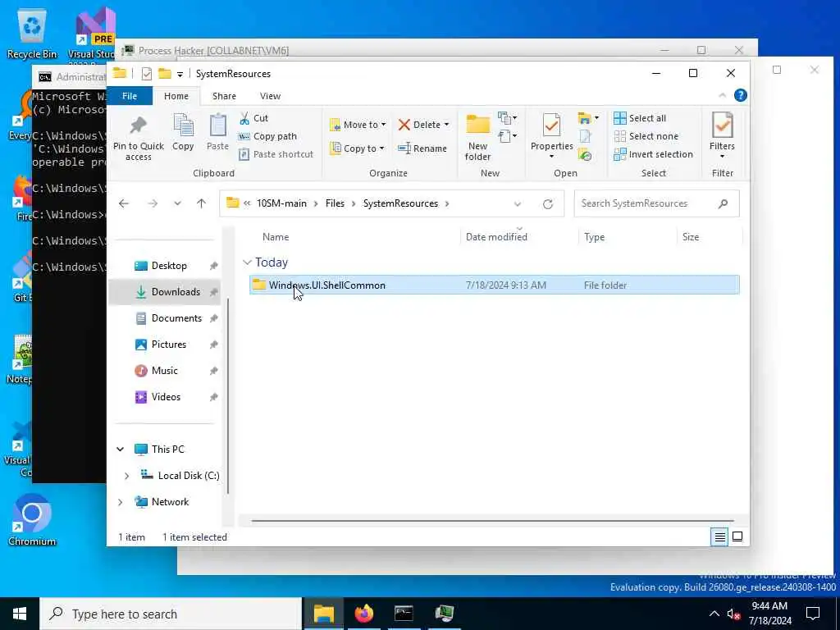The height and width of the screenshot is (630, 840).
Task: Click the Search SystemResources field
Action: click(x=656, y=203)
